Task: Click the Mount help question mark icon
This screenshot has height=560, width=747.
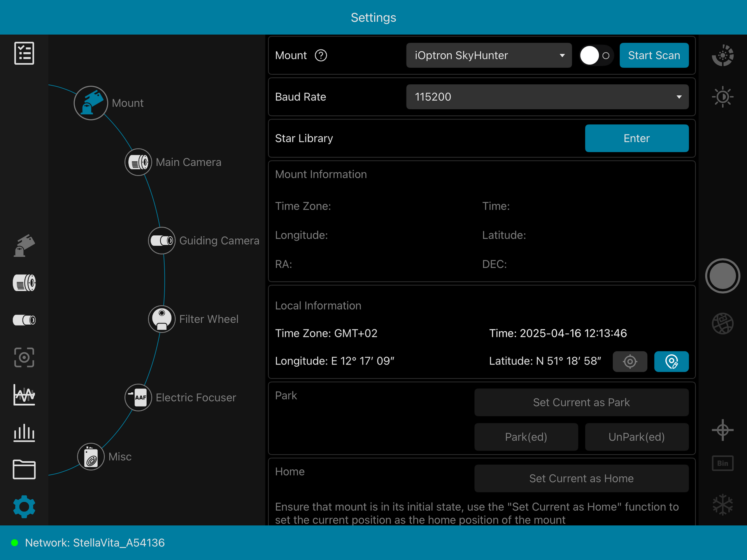Action: 321,56
